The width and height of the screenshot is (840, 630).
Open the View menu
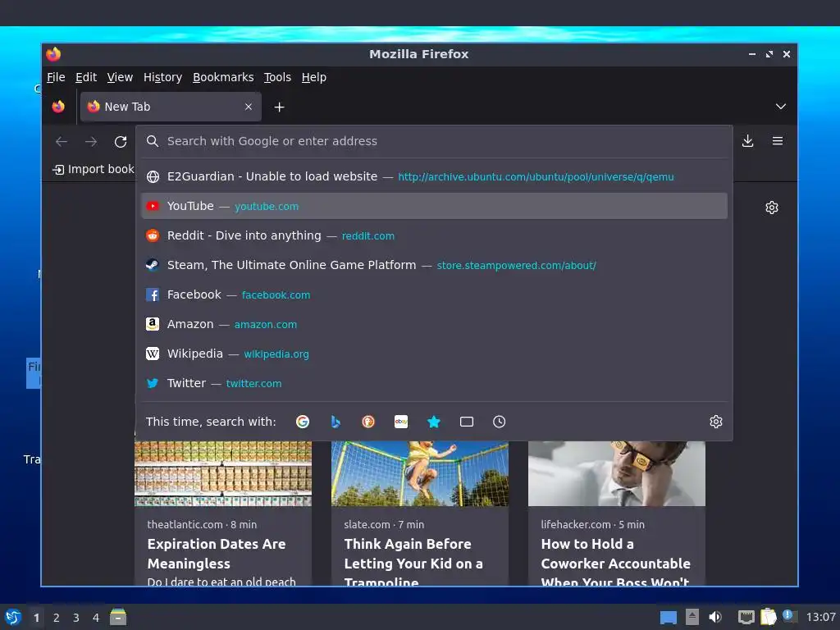coord(120,77)
